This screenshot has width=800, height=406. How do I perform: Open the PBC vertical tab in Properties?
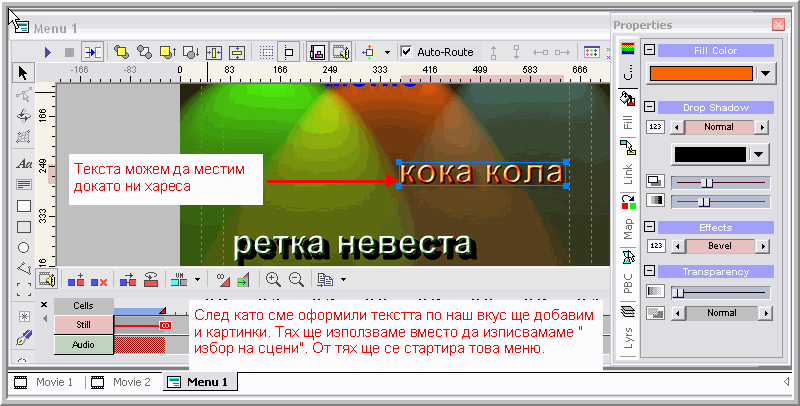point(628,274)
